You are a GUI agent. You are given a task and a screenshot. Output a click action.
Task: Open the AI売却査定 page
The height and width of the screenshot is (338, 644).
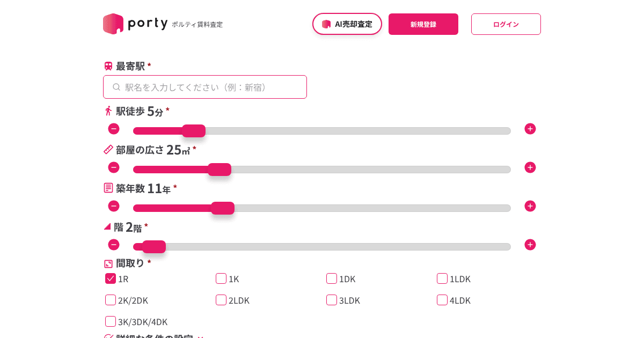pos(347,24)
